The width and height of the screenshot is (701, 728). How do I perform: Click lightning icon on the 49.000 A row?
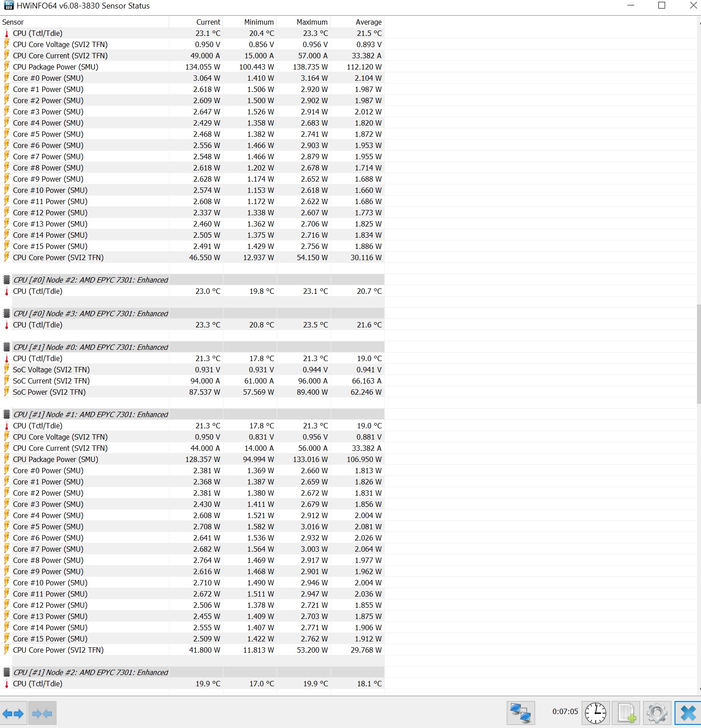coord(7,56)
